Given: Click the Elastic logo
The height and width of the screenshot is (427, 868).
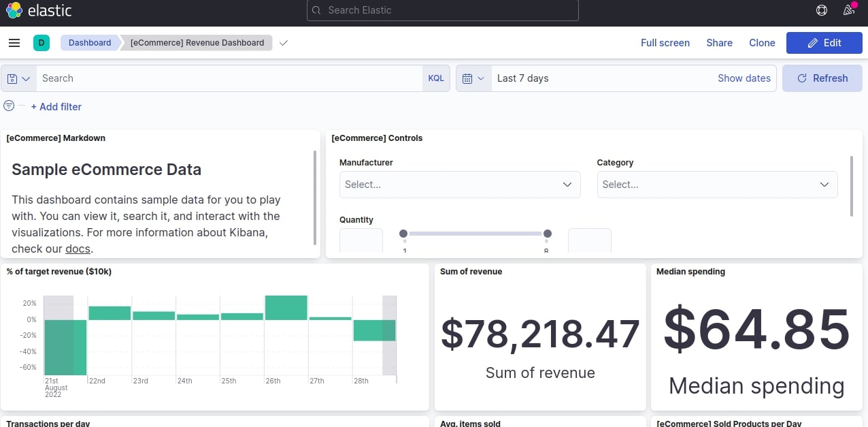Looking at the screenshot, I should [x=39, y=10].
